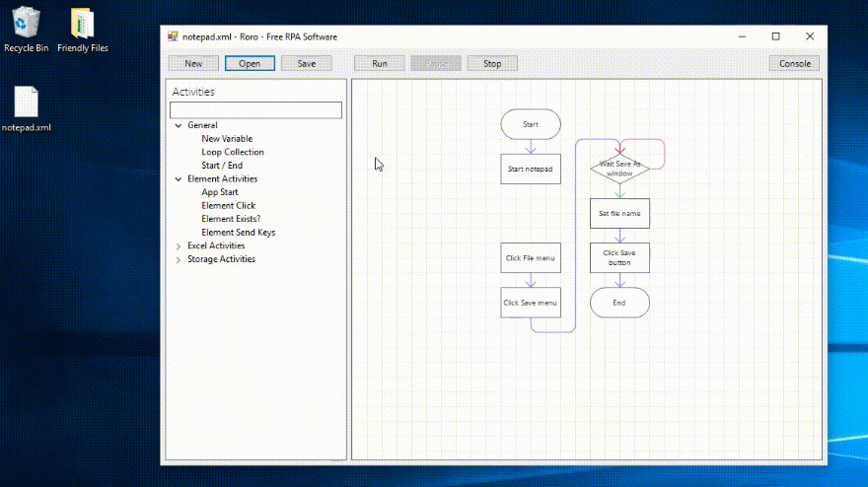Select the Element Send Keys activity
This screenshot has height=487, width=868.
pyautogui.click(x=238, y=233)
